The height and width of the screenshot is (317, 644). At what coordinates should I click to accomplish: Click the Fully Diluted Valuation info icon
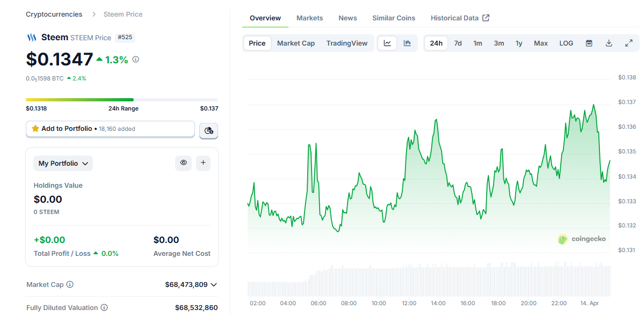104,307
